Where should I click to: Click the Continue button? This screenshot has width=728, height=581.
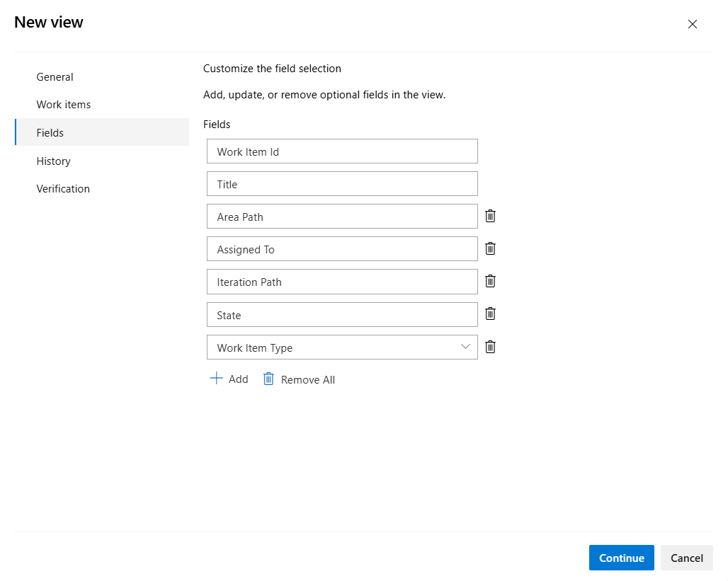click(x=621, y=558)
